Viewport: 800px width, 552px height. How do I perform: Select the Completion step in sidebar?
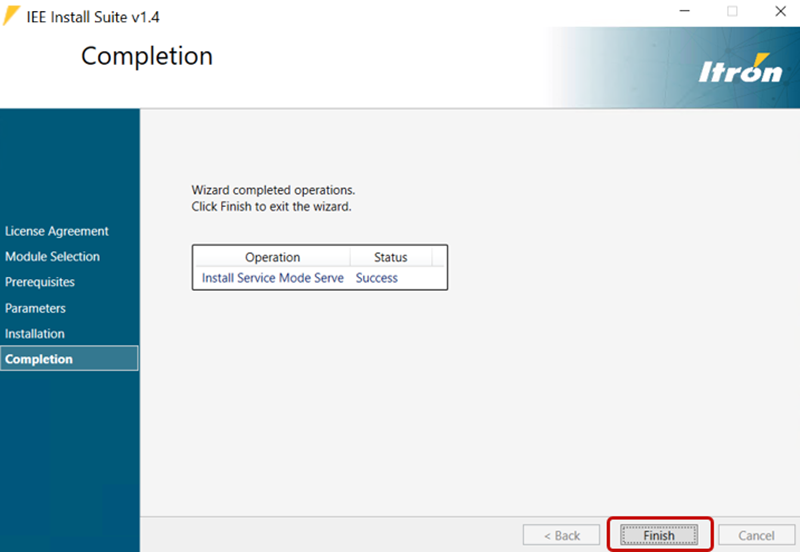69,359
